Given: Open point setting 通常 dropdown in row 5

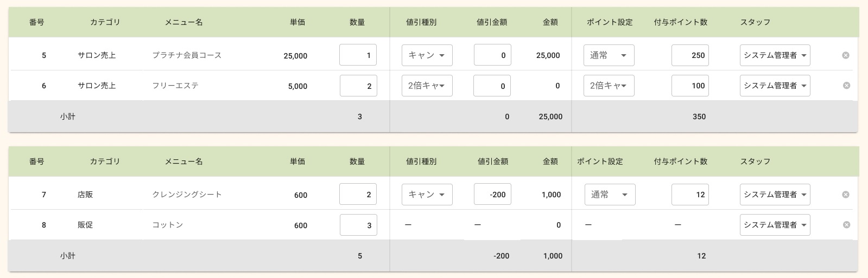Looking at the screenshot, I should 609,55.
